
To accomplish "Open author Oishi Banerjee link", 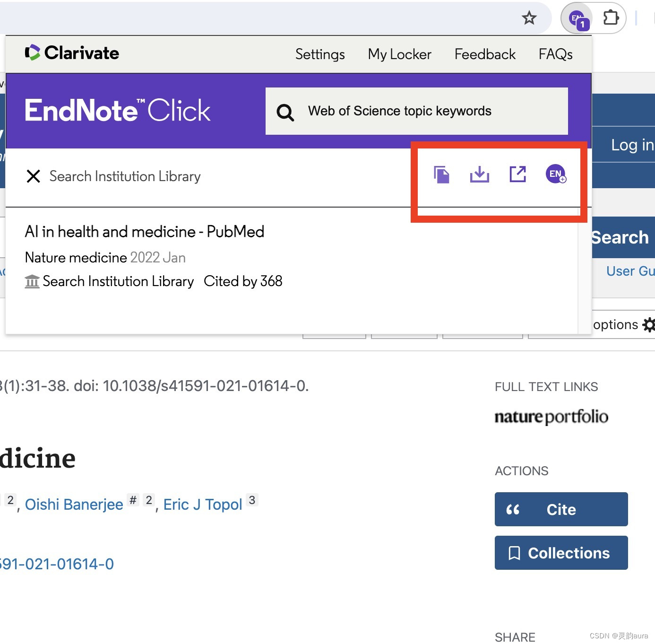I will pos(74,505).
